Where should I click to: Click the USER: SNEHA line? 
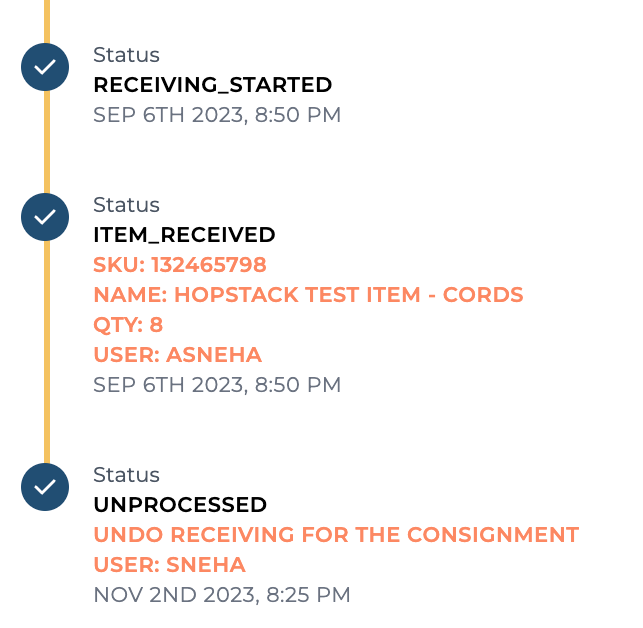pyautogui.click(x=169, y=565)
